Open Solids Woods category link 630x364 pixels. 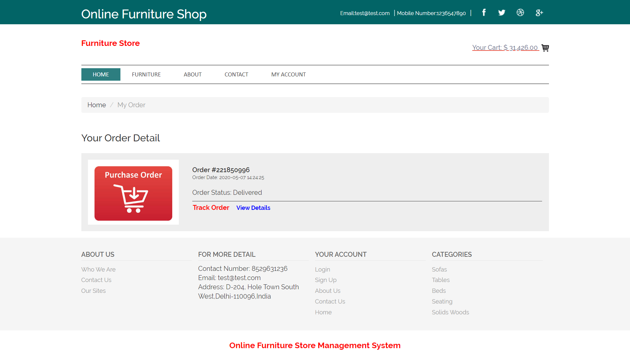pyautogui.click(x=450, y=312)
